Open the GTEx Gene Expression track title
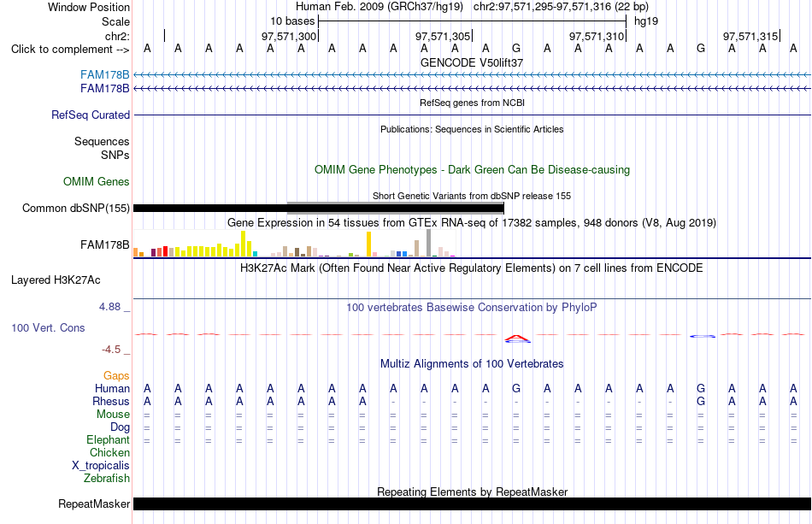Image resolution: width=812 pixels, height=524 pixels. [x=472, y=222]
